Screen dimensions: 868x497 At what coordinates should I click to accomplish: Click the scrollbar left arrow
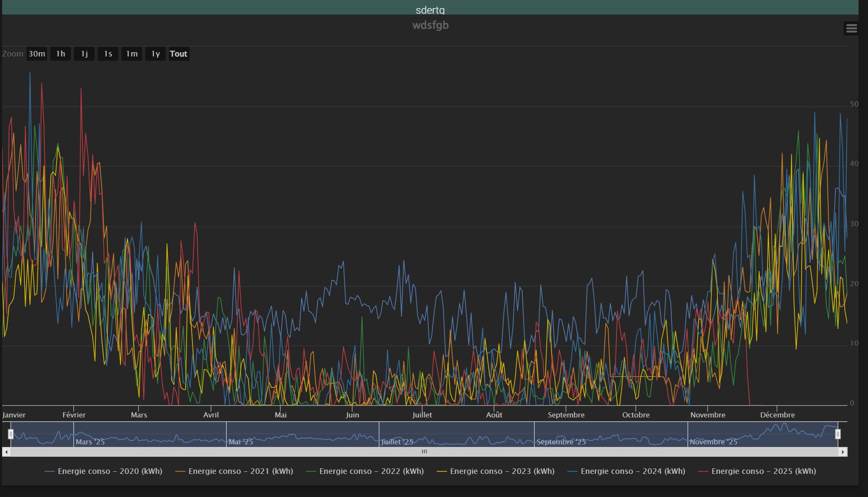[6, 452]
